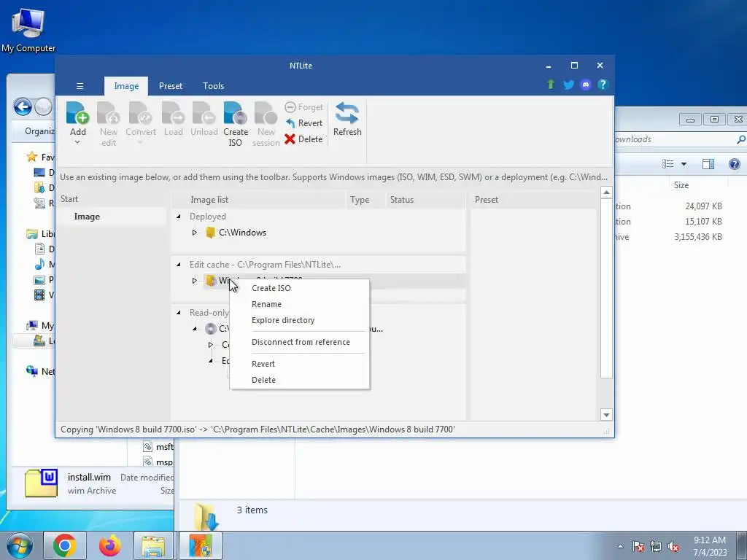The image size is (747, 560).
Task: Select Image in the Start pane
Action: click(x=87, y=217)
